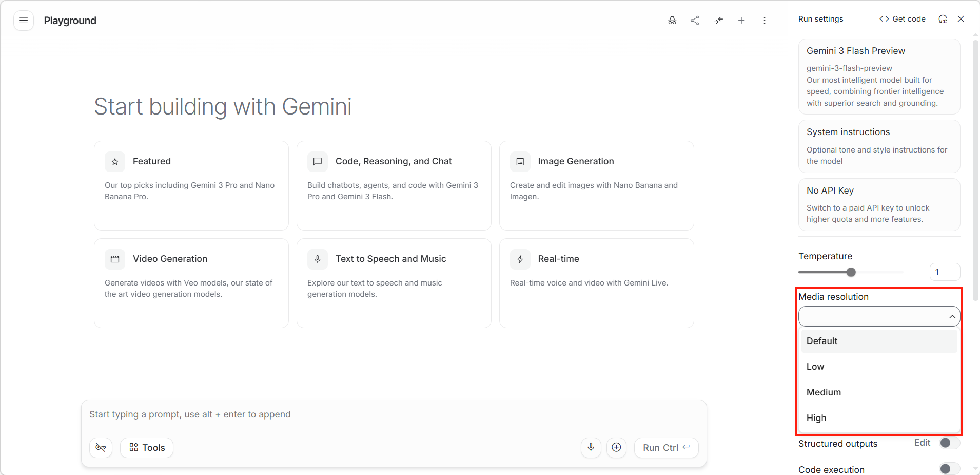Open the hamburger navigation menu
This screenshot has height=475, width=980.
pyautogui.click(x=24, y=21)
